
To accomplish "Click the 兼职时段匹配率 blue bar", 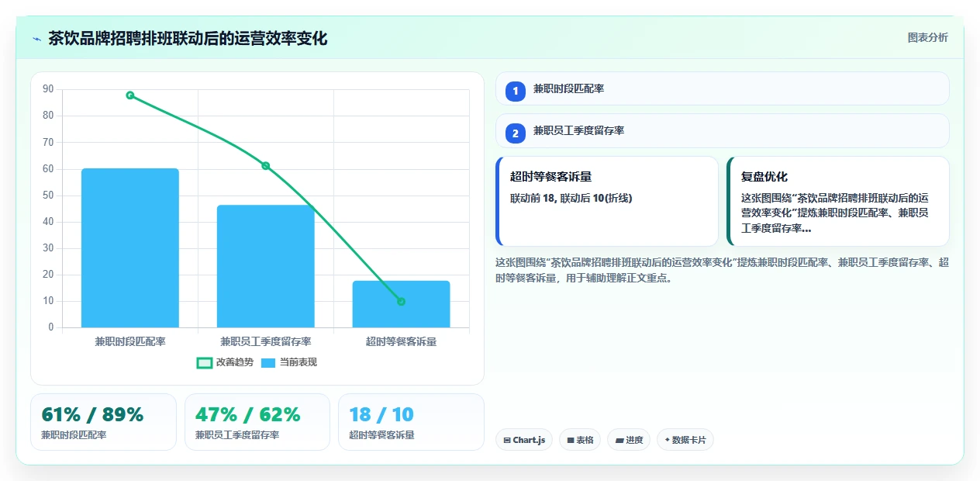I will [130, 247].
